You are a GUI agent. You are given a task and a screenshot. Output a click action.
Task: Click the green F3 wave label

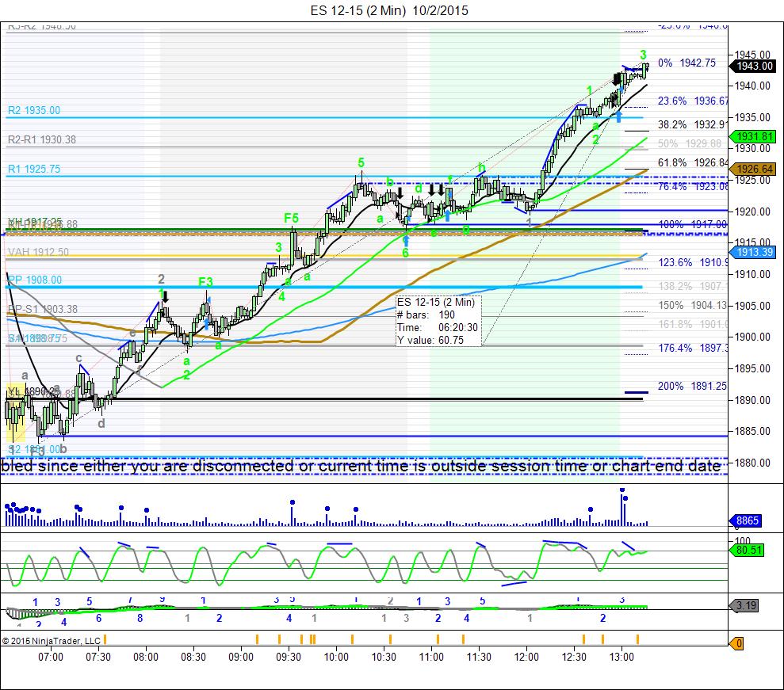pos(205,282)
